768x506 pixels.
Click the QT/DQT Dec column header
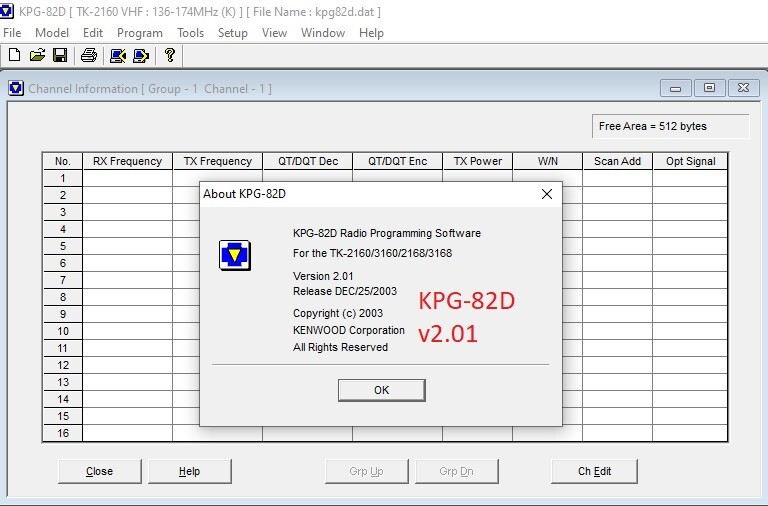click(x=308, y=161)
